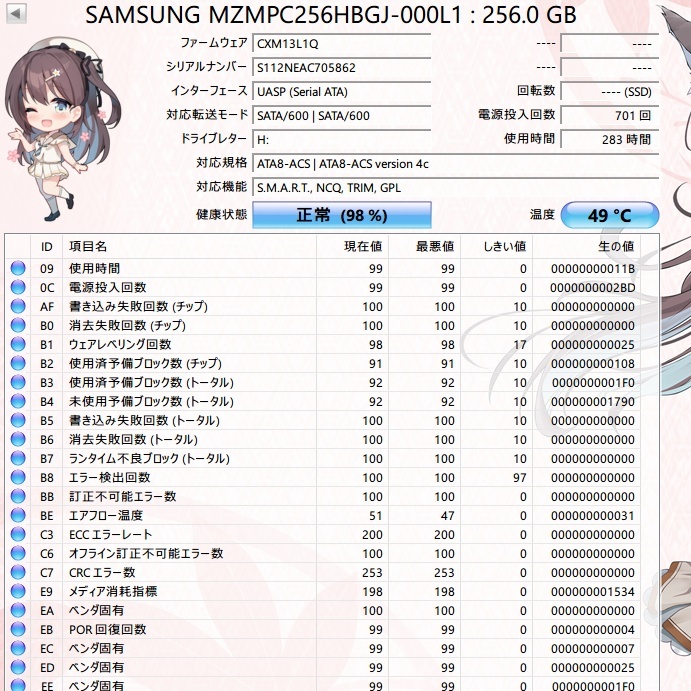The width and height of the screenshot is (691, 691).
Task: Click status icon for BE エアフロー温度
Action: click(18, 515)
